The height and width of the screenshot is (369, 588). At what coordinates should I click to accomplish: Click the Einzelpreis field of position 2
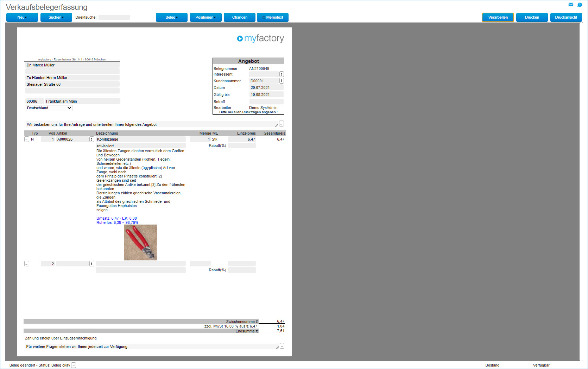(x=242, y=264)
